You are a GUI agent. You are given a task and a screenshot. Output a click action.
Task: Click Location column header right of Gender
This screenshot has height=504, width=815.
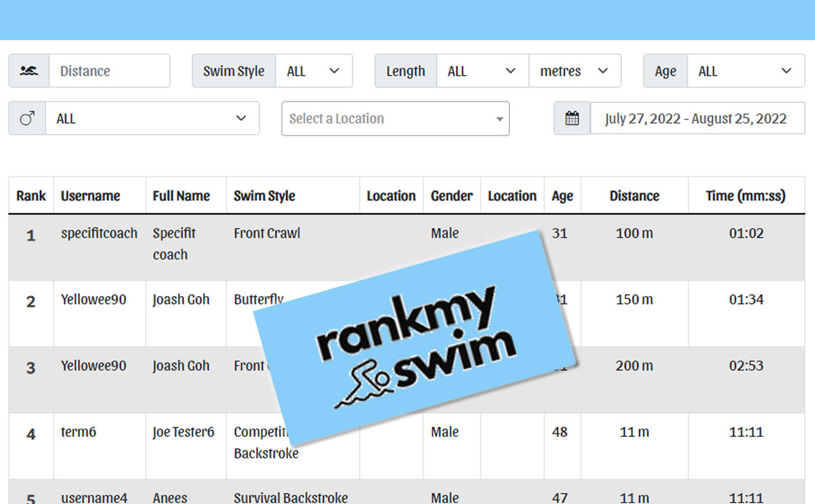click(512, 196)
